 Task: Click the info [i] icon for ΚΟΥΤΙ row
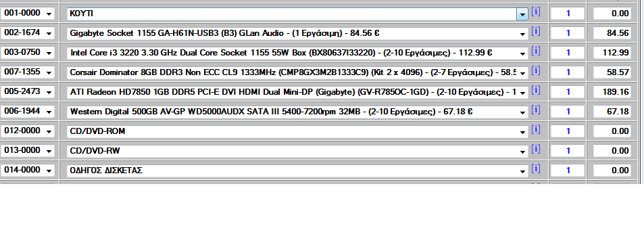pyautogui.click(x=536, y=12)
